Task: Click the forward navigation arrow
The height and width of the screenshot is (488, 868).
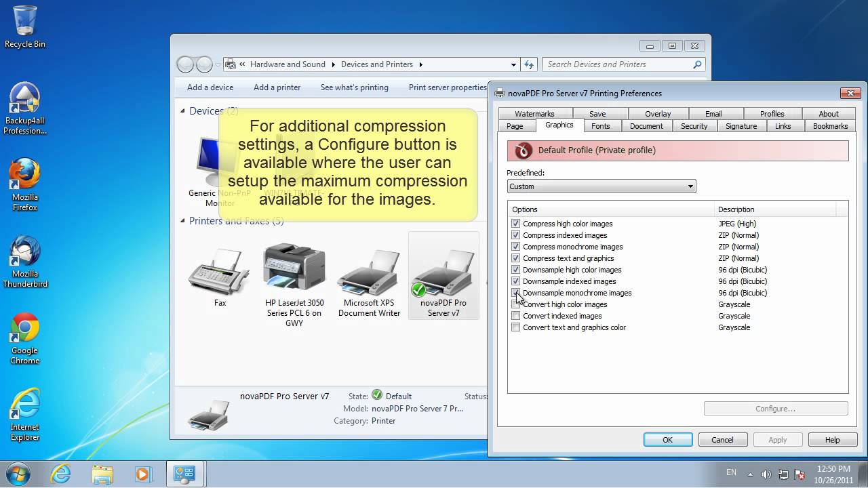Action: click(204, 64)
